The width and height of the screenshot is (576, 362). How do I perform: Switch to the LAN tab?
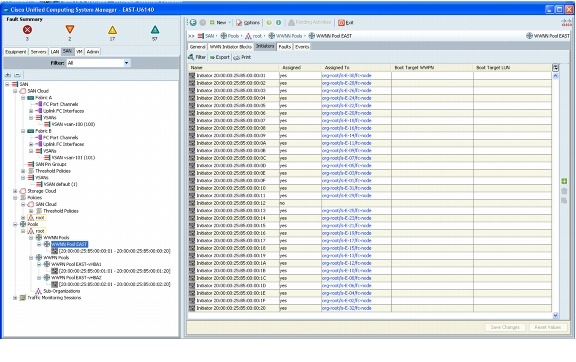pyautogui.click(x=55, y=52)
